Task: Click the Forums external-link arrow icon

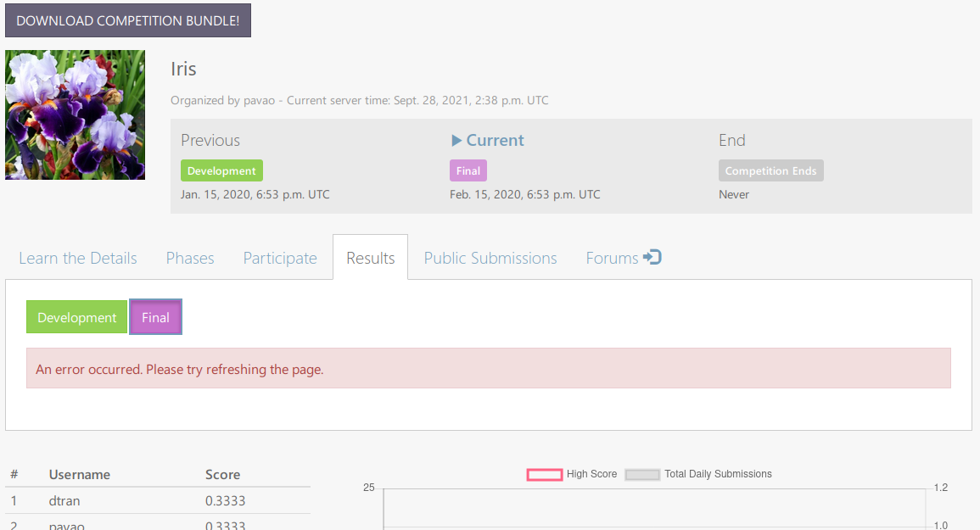Action: pyautogui.click(x=654, y=257)
